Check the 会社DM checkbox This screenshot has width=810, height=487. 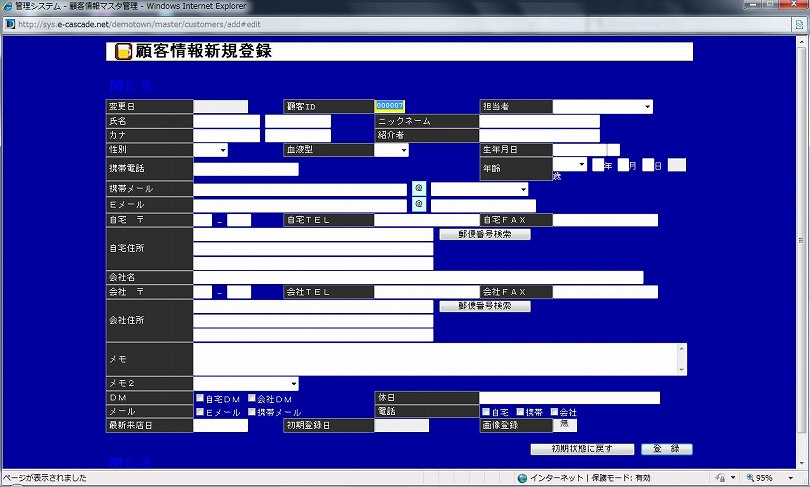[x=252, y=398]
